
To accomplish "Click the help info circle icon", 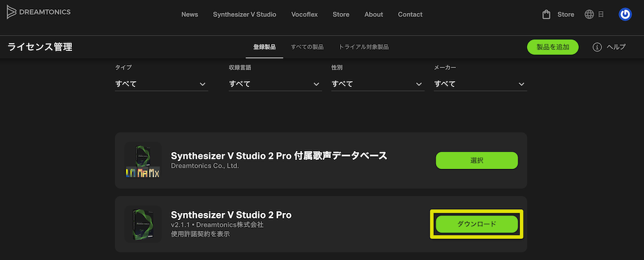I will [x=597, y=47].
